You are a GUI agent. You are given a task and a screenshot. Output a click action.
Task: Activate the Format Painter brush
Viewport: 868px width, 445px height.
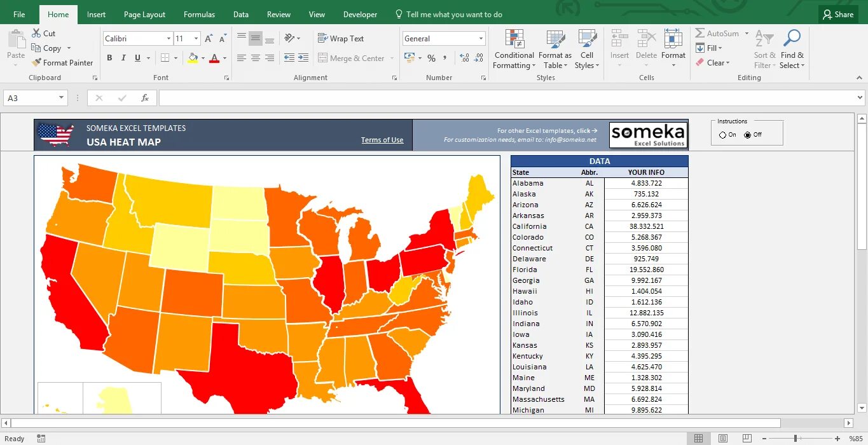36,62
